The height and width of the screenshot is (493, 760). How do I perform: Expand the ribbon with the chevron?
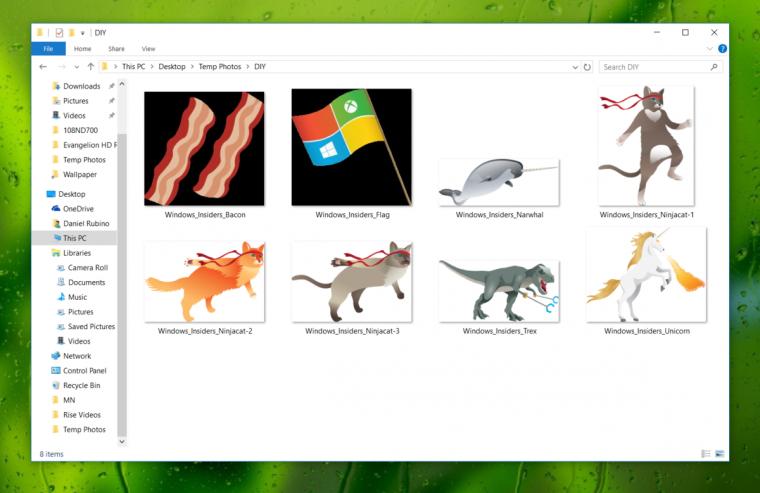point(710,48)
